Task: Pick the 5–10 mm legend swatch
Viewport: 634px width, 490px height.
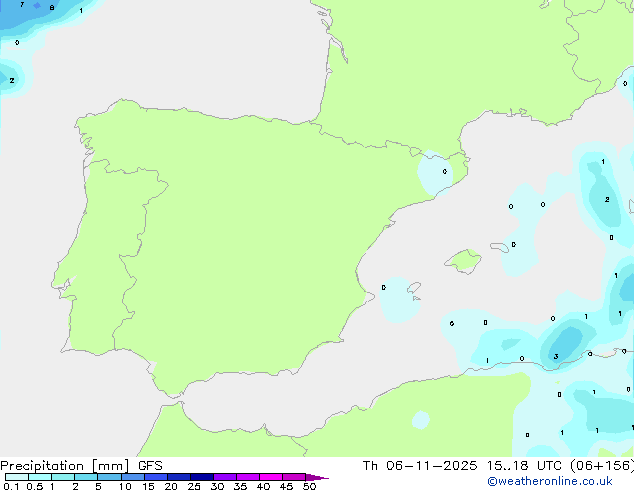Action: click(x=109, y=477)
